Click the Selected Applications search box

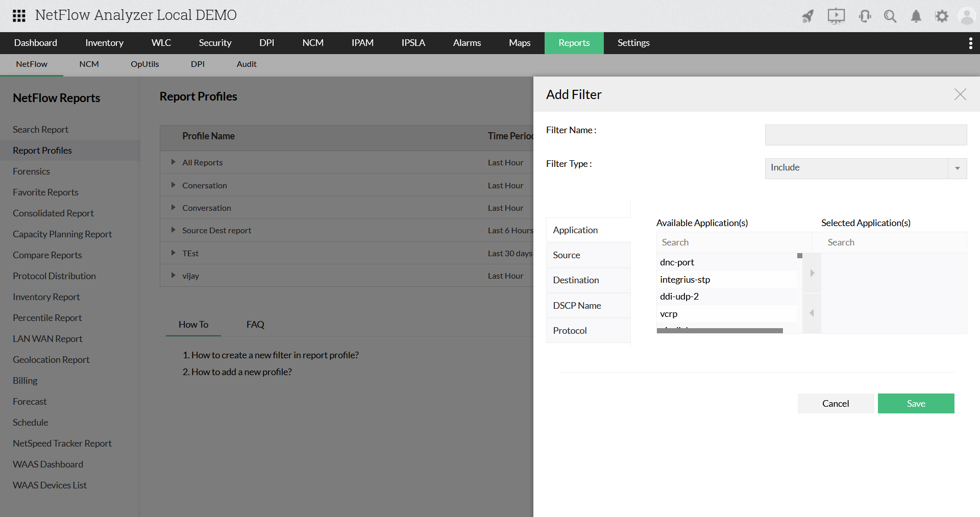pyautogui.click(x=894, y=242)
